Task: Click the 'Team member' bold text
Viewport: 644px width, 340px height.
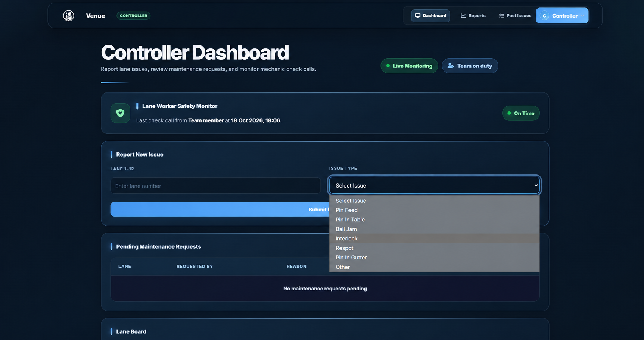Action: tap(206, 120)
